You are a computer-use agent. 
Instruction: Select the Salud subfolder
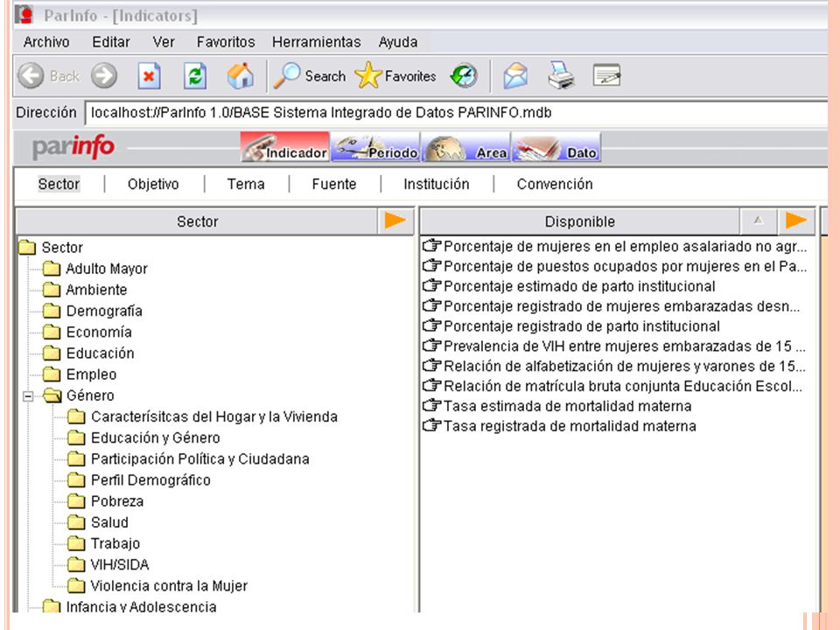(109, 521)
